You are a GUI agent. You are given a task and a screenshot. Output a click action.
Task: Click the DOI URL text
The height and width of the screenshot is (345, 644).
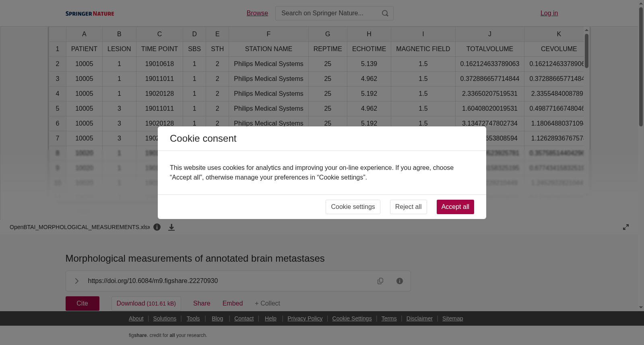(153, 281)
